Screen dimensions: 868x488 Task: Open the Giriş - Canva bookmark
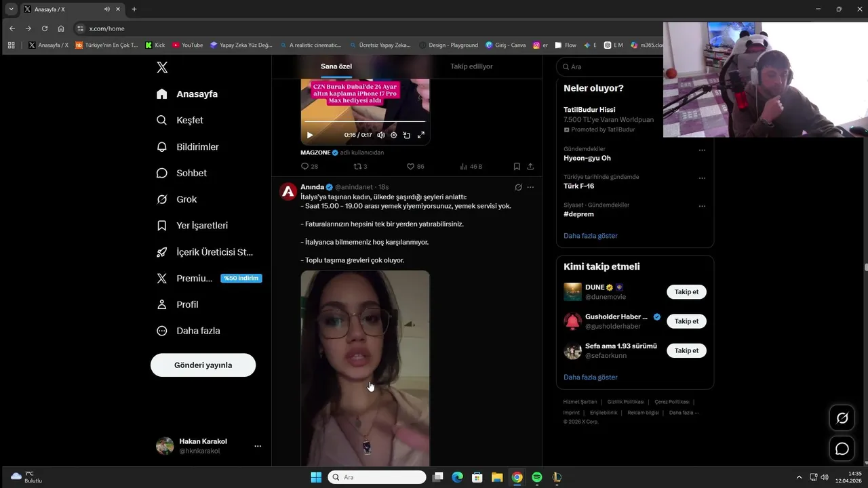click(x=506, y=45)
